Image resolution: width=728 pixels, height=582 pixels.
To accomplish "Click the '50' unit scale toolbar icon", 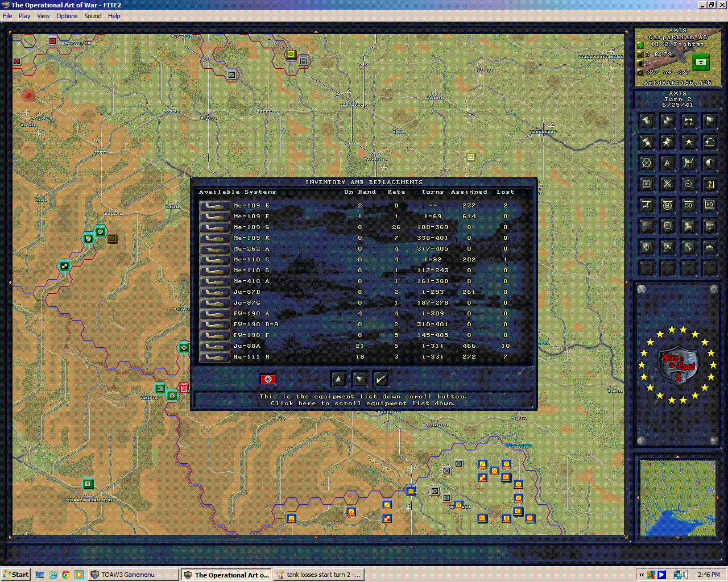I will [x=688, y=205].
